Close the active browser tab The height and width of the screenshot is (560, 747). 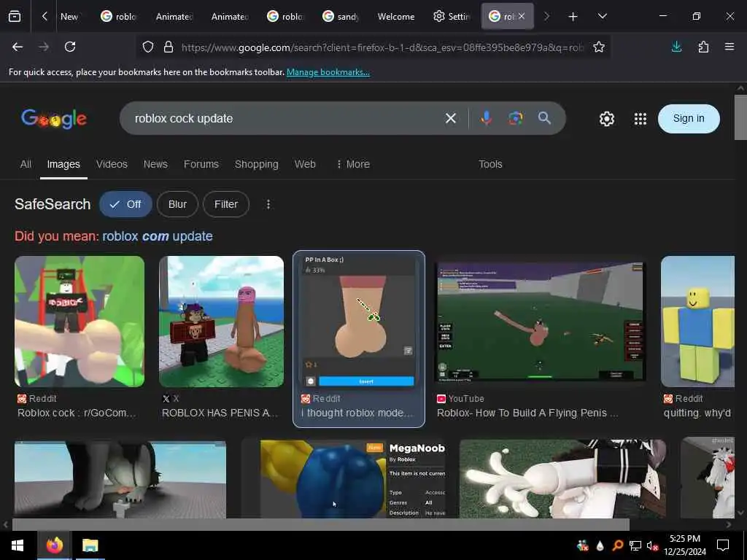click(522, 16)
